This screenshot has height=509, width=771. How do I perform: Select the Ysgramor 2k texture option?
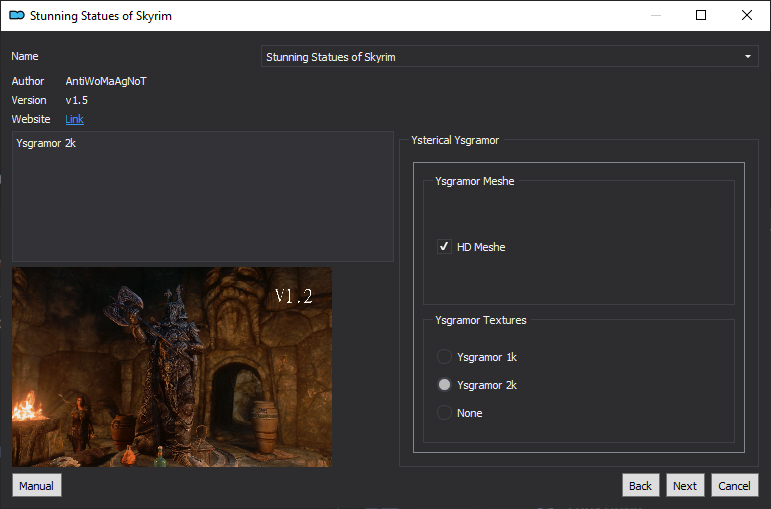coord(444,385)
